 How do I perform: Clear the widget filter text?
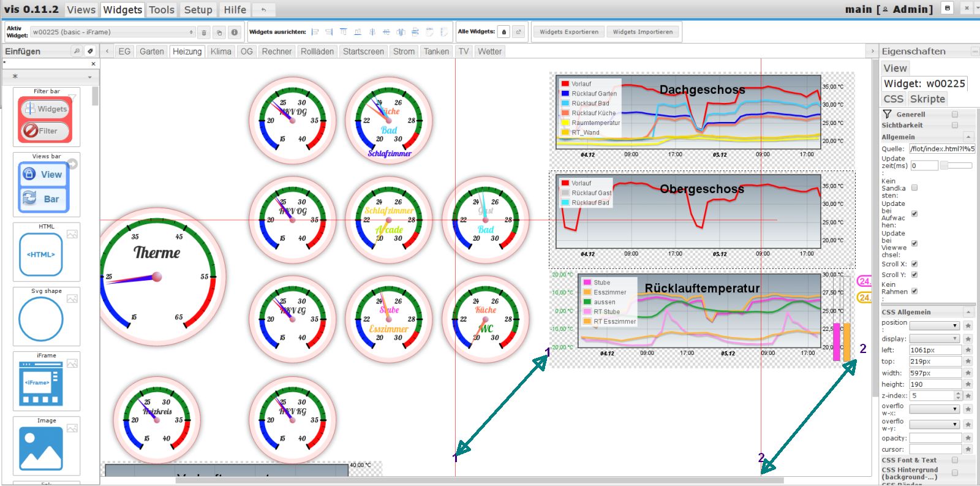[x=93, y=64]
